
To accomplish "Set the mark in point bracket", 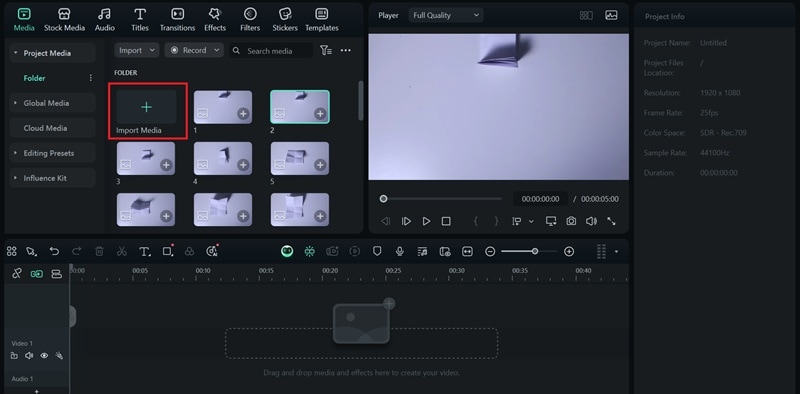I will (x=476, y=221).
